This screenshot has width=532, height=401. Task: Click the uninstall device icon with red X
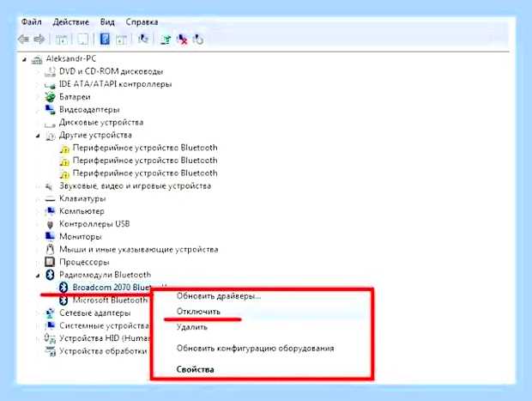[182, 39]
